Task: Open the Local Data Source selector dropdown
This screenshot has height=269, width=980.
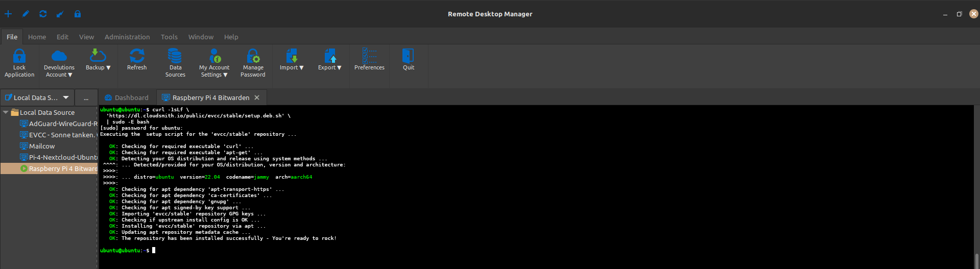Action: pos(66,97)
